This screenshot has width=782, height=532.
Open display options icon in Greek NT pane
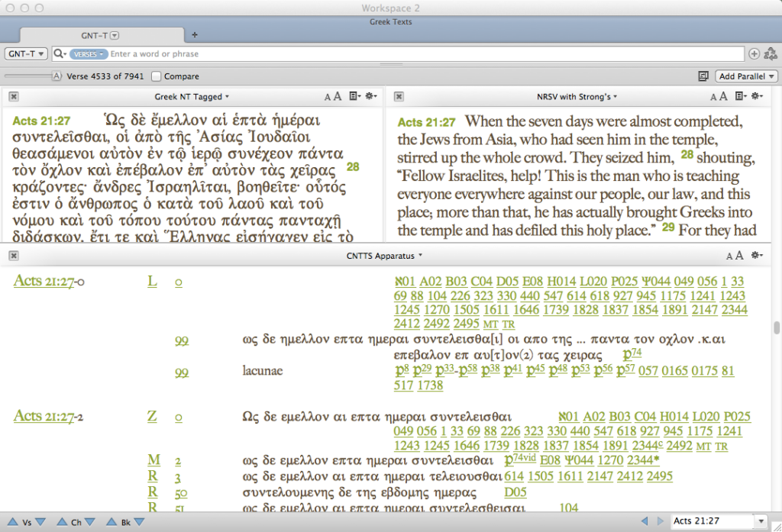[x=354, y=96]
